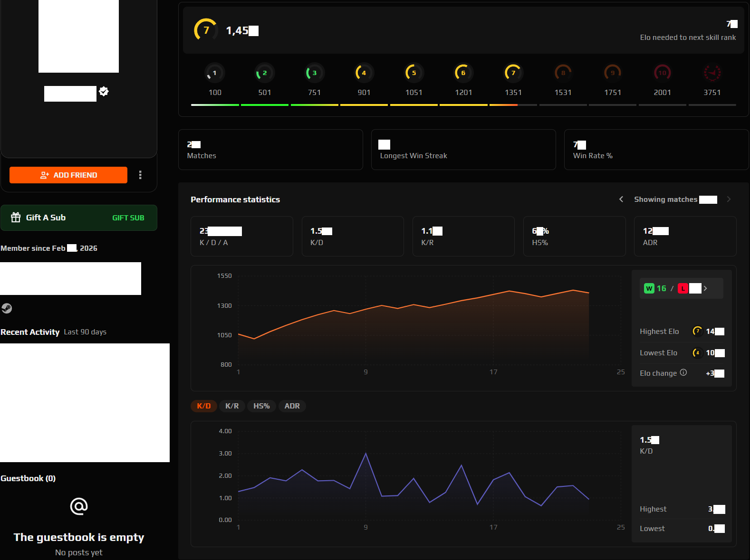
Task: Click the verified badge next to username
Action: pyautogui.click(x=104, y=91)
